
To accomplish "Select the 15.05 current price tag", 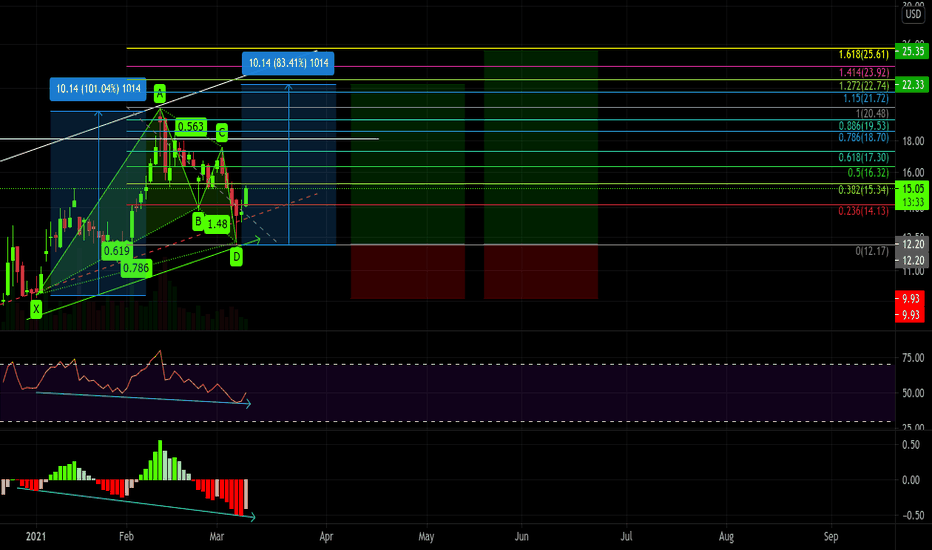I will [912, 189].
